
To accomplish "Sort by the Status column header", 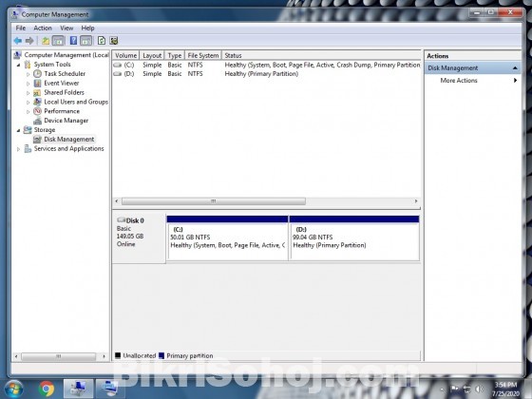I will [321, 55].
